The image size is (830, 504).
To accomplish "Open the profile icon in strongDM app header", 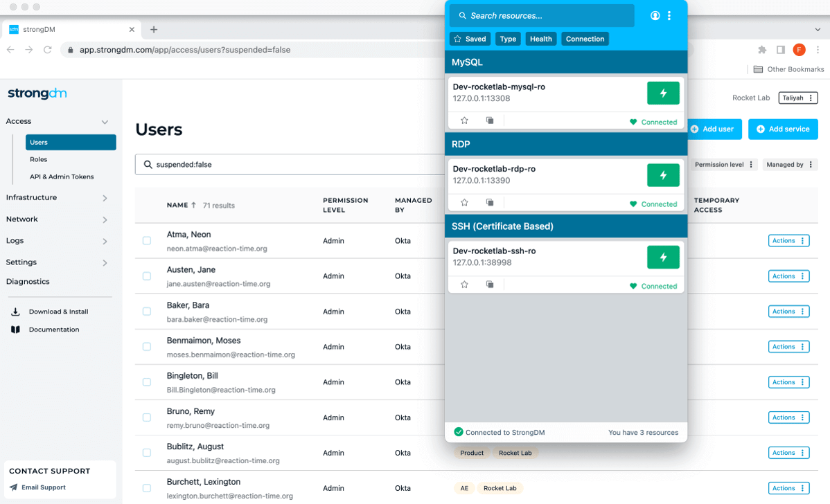I will (x=655, y=15).
